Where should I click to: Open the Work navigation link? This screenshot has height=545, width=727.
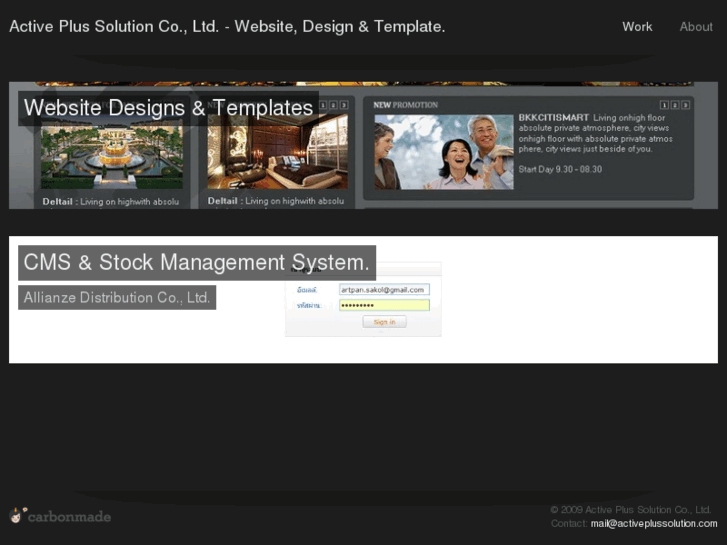[x=637, y=27]
